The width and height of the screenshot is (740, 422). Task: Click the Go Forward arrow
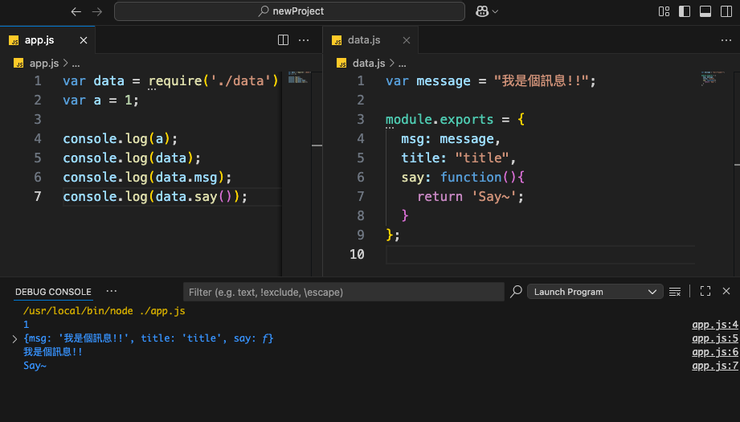click(x=97, y=11)
